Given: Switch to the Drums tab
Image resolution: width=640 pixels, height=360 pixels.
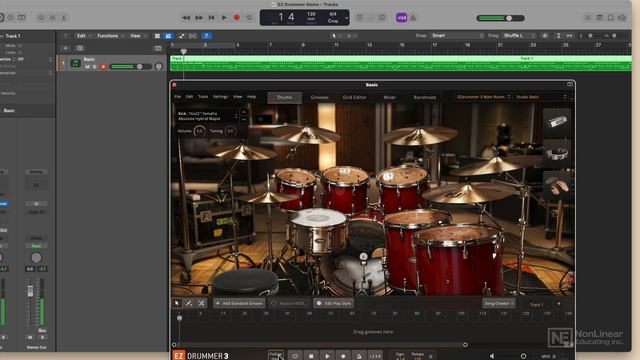Looking at the screenshot, I should point(284,97).
